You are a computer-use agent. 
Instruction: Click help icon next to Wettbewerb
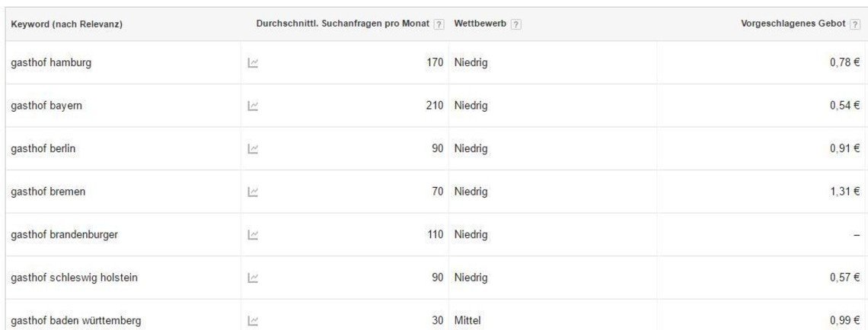tap(515, 24)
